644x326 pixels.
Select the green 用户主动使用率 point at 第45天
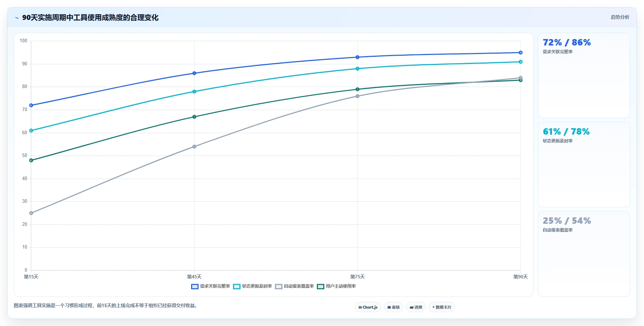tap(194, 117)
